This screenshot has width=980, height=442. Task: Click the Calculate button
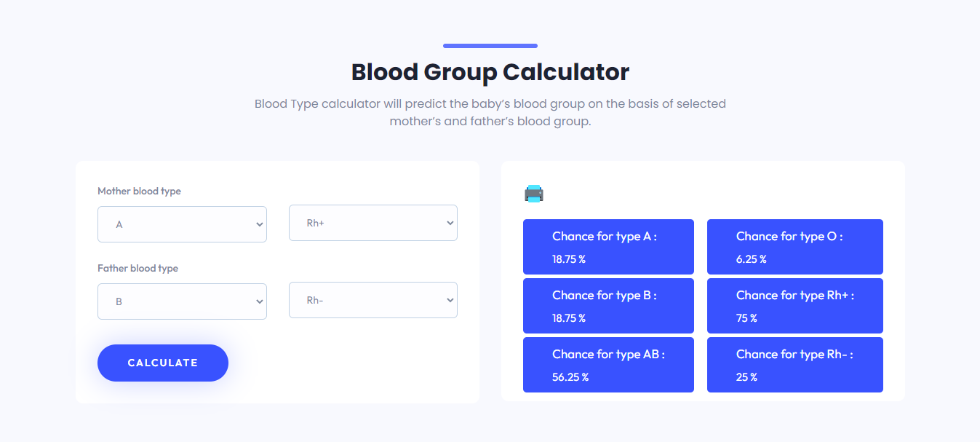coord(163,363)
